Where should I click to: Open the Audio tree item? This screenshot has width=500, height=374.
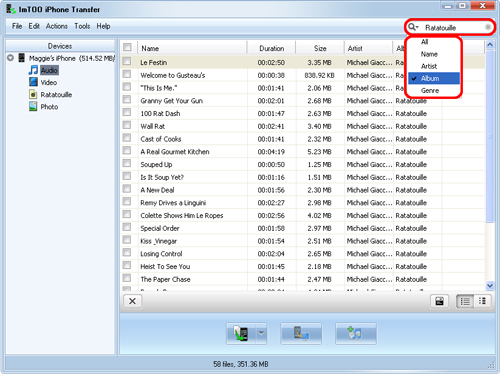[49, 70]
